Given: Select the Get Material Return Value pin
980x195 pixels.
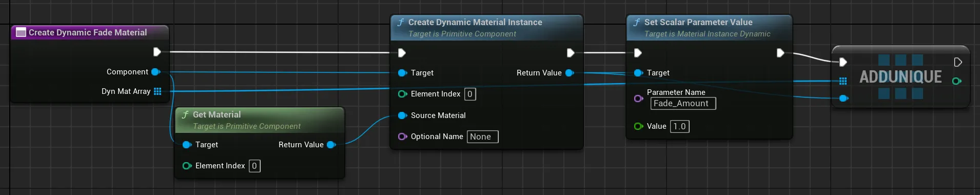Looking at the screenshot, I should (331, 145).
